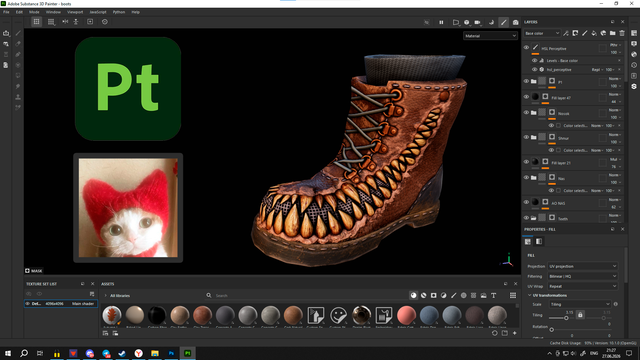The width and height of the screenshot is (640, 360).
Task: Add a fill layer in Layers panel
Action: coord(594,33)
